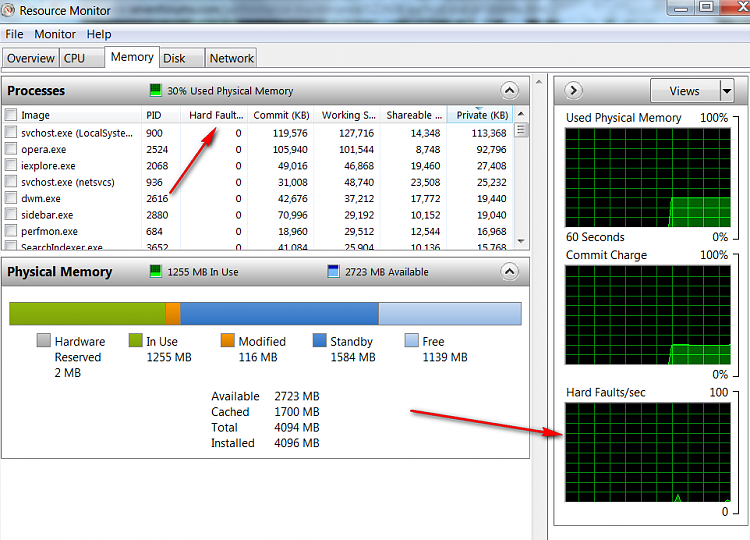Sort by the Private (KB) column header

click(x=480, y=115)
